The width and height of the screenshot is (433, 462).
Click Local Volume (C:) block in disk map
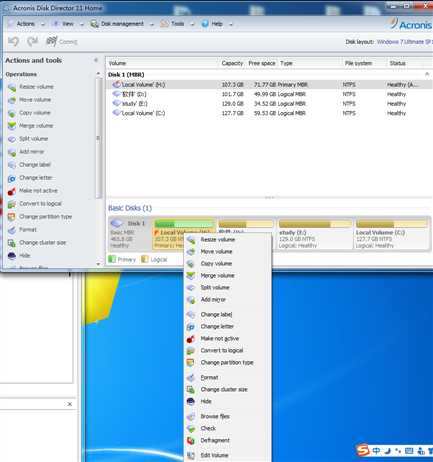391,234
